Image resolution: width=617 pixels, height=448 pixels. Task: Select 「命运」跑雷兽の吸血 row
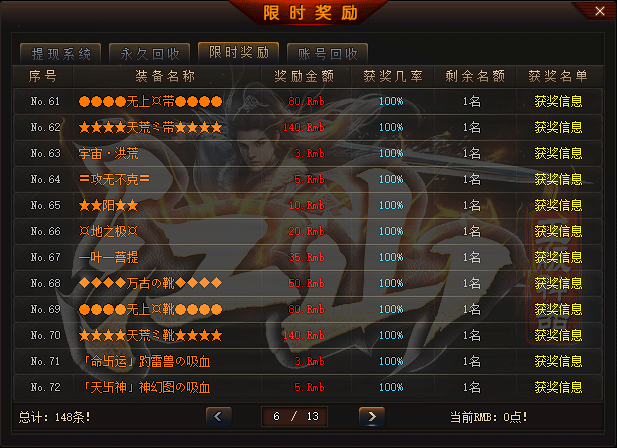click(x=308, y=361)
